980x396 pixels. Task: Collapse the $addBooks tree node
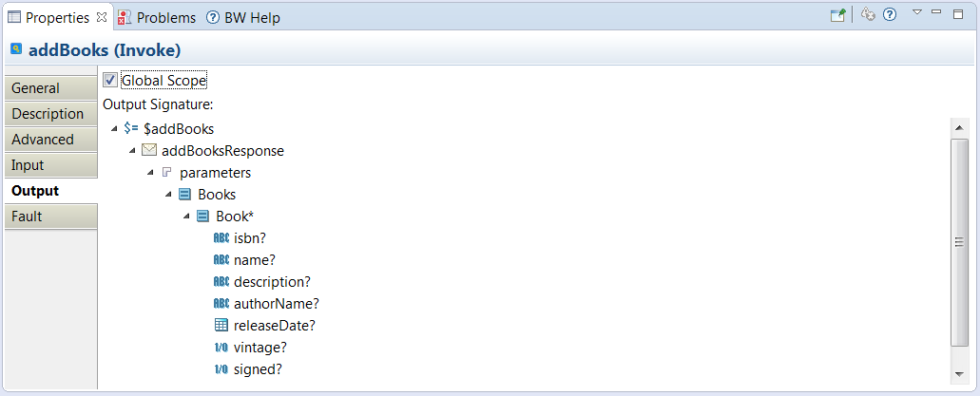[x=115, y=129]
